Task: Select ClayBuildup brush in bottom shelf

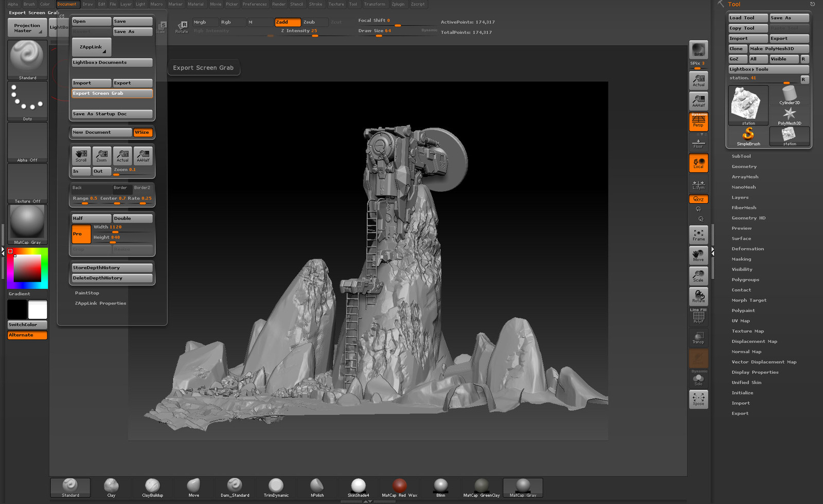Action: point(152,488)
